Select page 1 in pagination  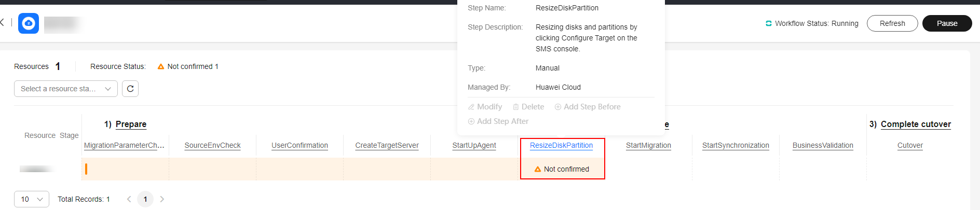point(145,199)
